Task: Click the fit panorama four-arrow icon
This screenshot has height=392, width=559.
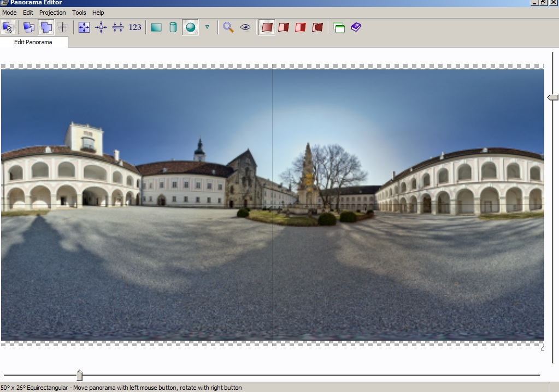Action: coord(84,27)
